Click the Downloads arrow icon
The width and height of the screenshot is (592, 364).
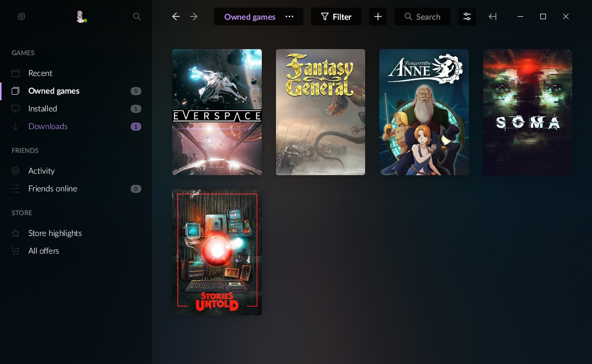[x=16, y=127]
